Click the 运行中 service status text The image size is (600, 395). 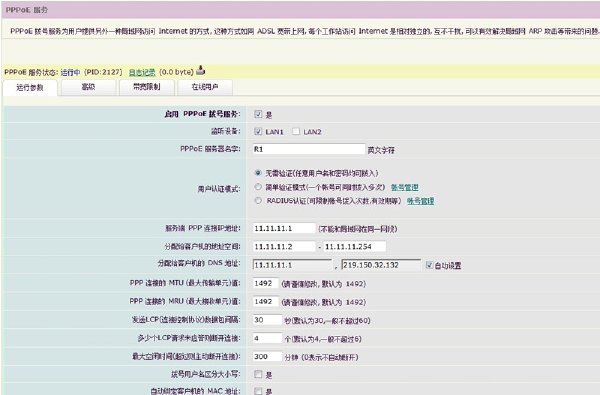(x=70, y=72)
